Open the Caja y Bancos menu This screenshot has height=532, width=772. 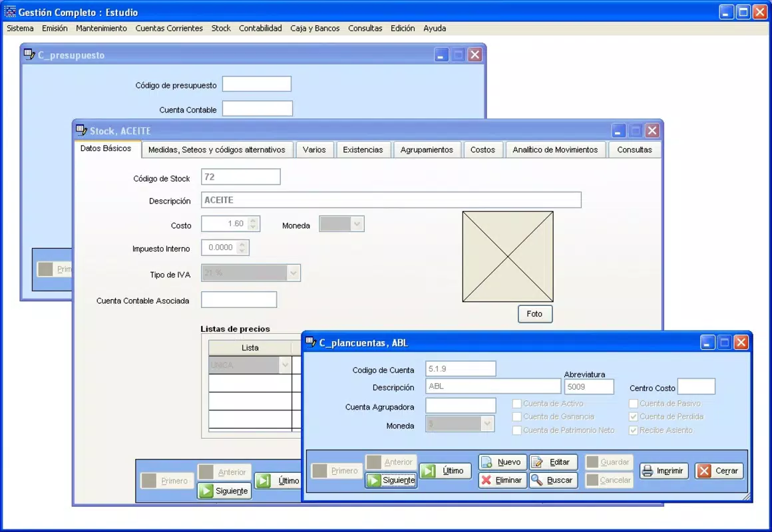[x=315, y=29]
